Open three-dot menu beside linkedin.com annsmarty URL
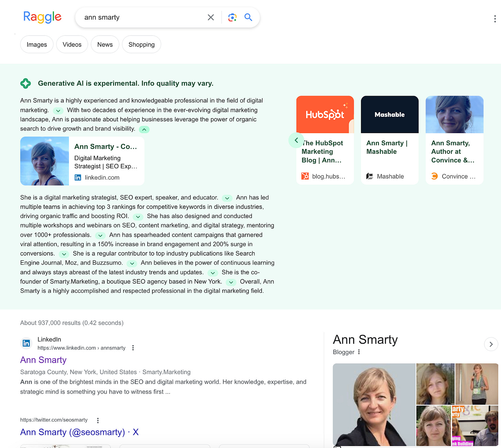 (x=133, y=348)
